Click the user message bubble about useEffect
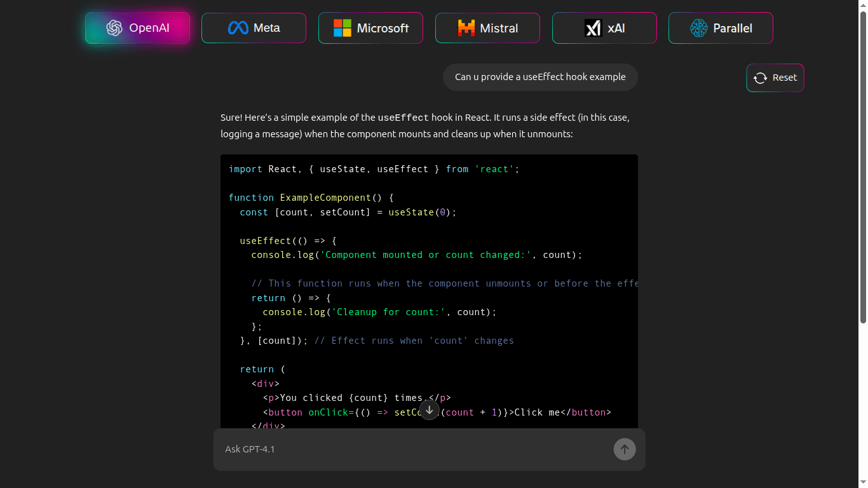868x488 pixels. click(x=539, y=76)
